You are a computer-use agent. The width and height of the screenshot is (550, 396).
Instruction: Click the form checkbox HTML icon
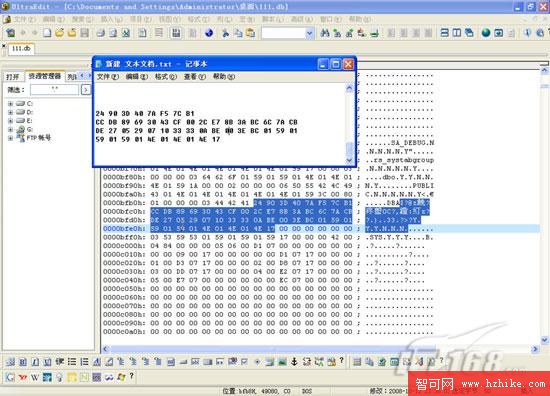[x=244, y=362]
